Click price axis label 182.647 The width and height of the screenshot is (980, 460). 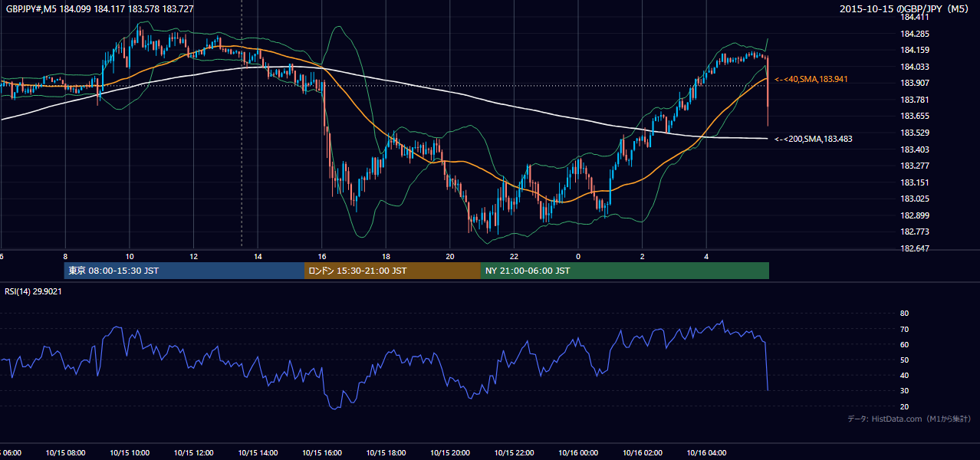point(915,248)
